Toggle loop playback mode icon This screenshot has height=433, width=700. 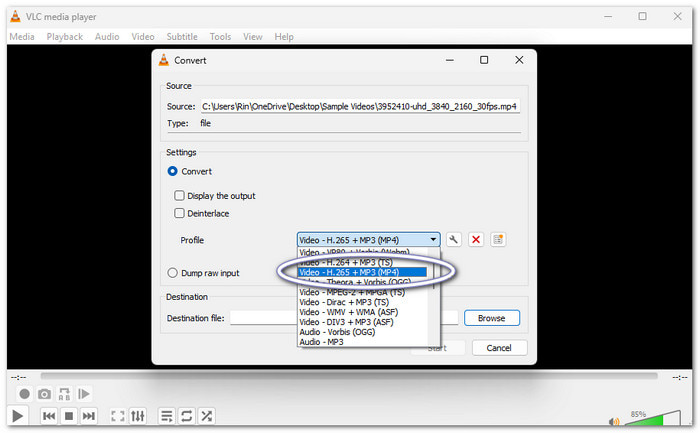tap(187, 416)
